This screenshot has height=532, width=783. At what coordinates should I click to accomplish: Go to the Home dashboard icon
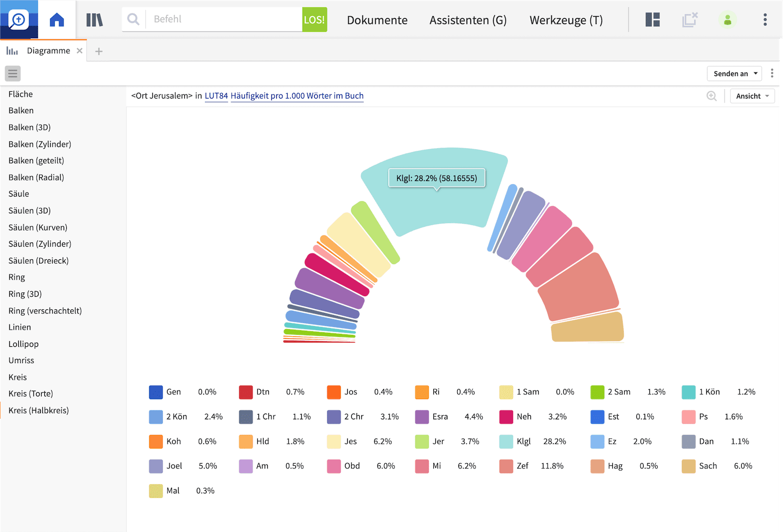[57, 20]
